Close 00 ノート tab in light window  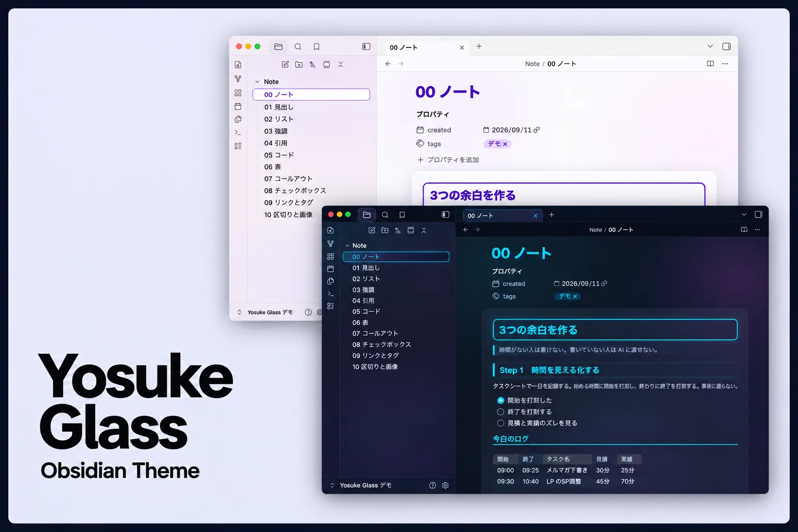(x=462, y=48)
